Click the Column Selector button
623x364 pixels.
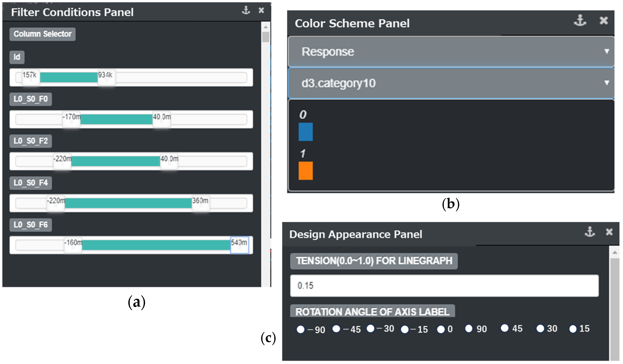pos(42,34)
